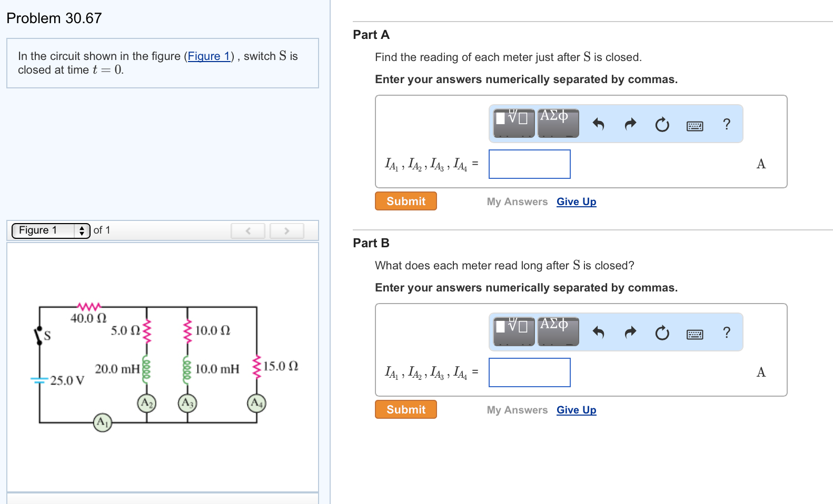The image size is (833, 504).
Task: Give Up on Part B
Action: (x=576, y=410)
